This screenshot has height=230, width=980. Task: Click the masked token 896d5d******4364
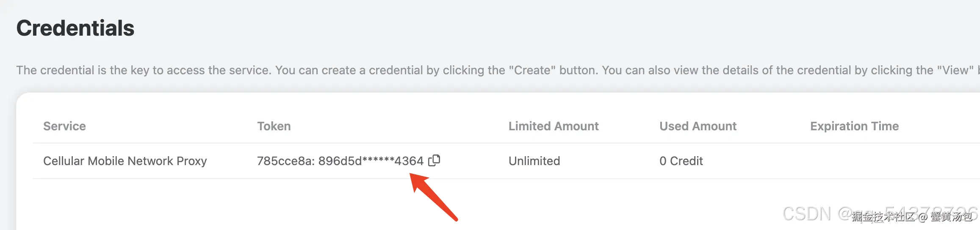pyautogui.click(x=371, y=161)
